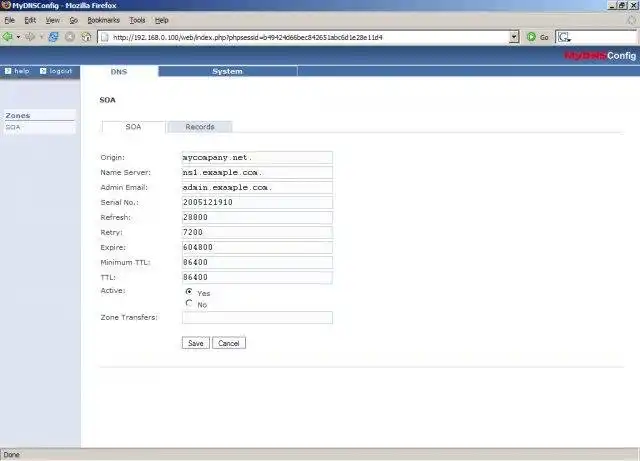Click the URL address field
The image size is (640, 461).
tap(310, 37)
